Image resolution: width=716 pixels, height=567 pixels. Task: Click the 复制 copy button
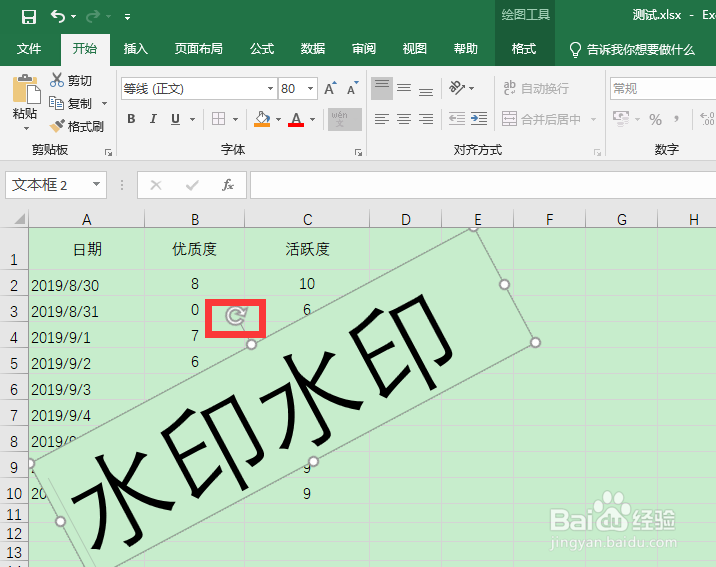(71, 104)
